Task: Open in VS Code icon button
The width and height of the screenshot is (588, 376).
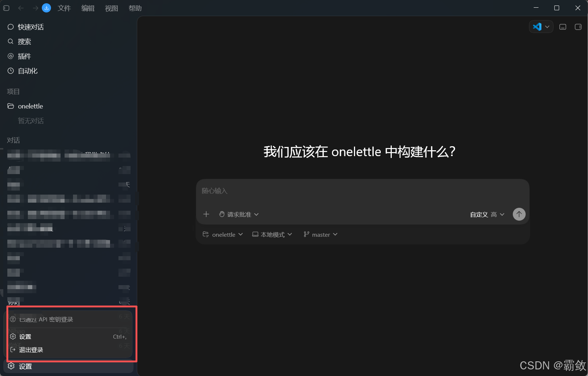Action: point(537,27)
